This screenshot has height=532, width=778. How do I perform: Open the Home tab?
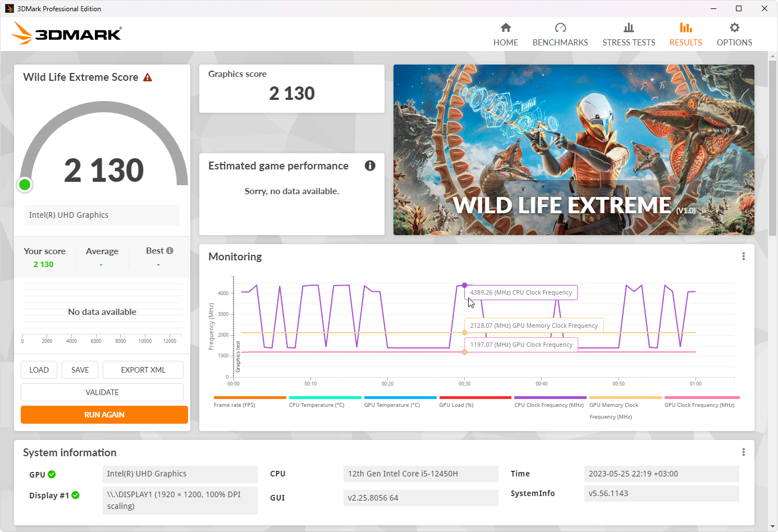tap(505, 35)
